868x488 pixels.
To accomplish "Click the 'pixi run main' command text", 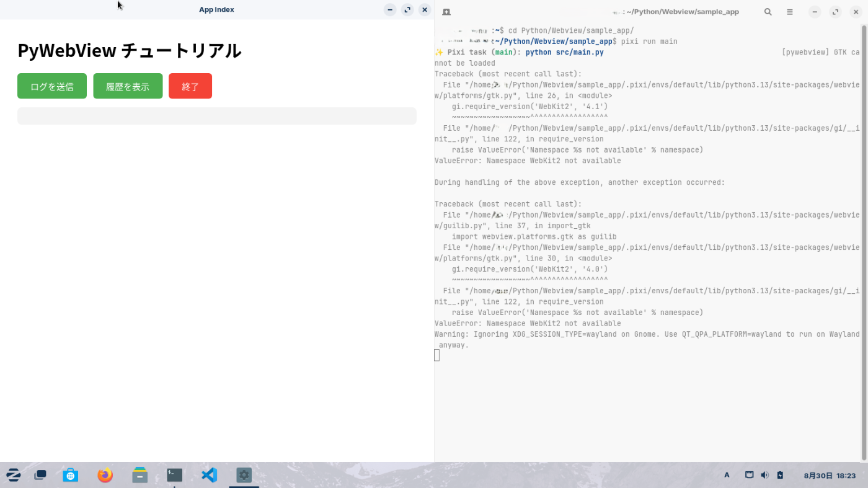I will pos(649,42).
